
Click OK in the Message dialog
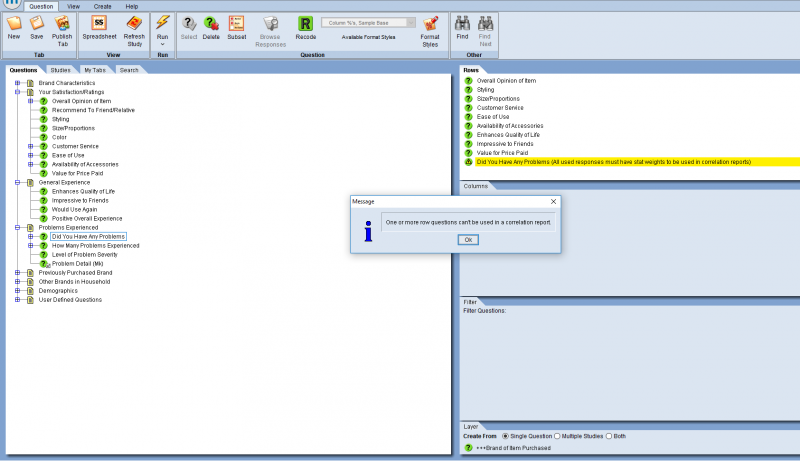tap(468, 240)
